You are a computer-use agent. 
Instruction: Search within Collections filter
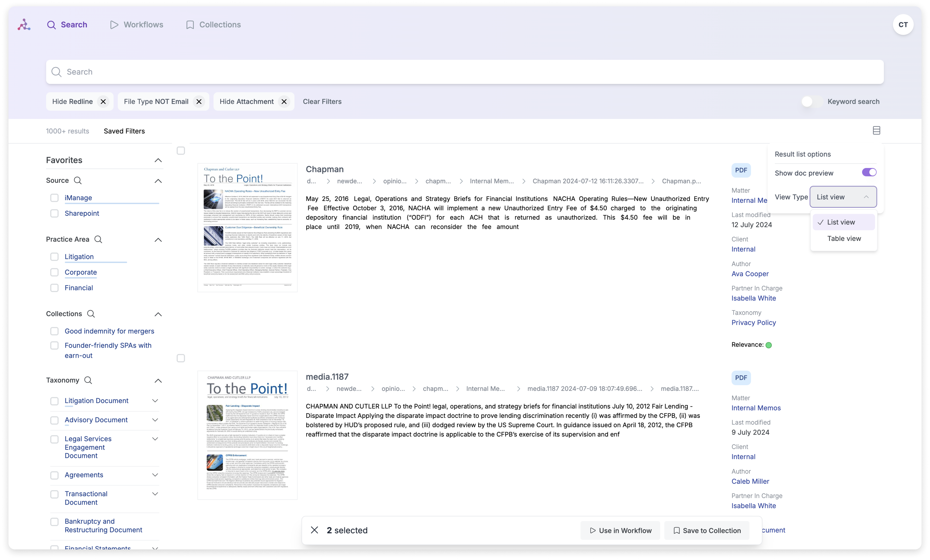coord(91,314)
